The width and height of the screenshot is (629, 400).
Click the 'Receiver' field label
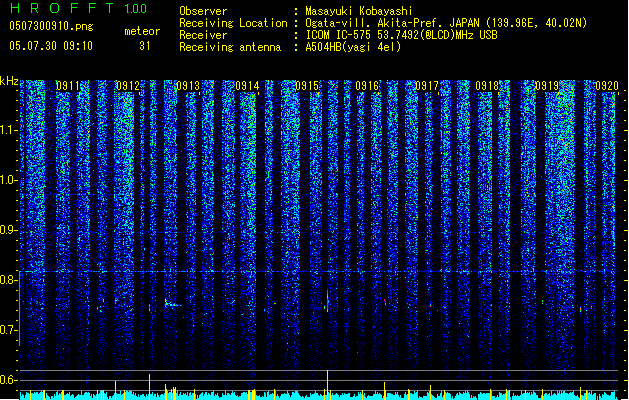[x=203, y=35]
